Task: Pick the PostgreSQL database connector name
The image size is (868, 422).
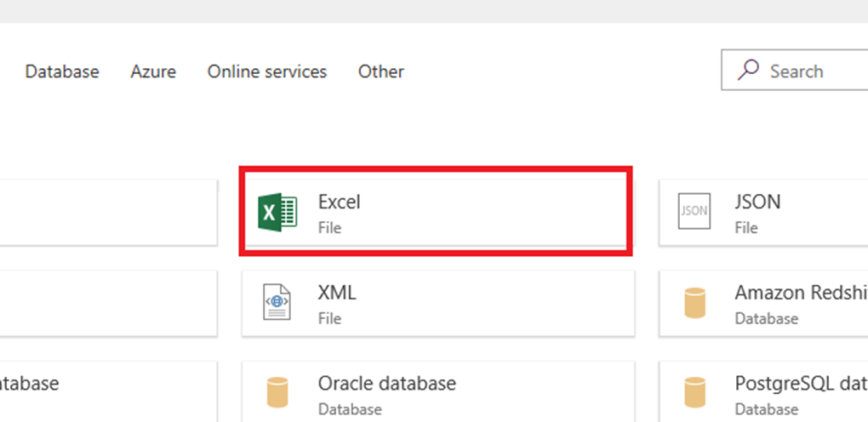Action: click(800, 383)
